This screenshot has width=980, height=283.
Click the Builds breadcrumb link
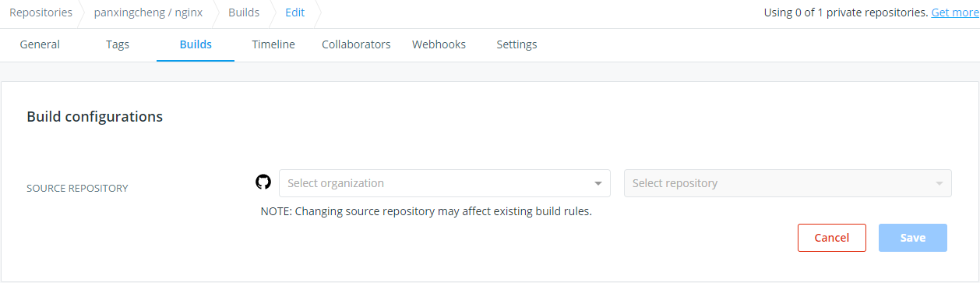point(244,12)
